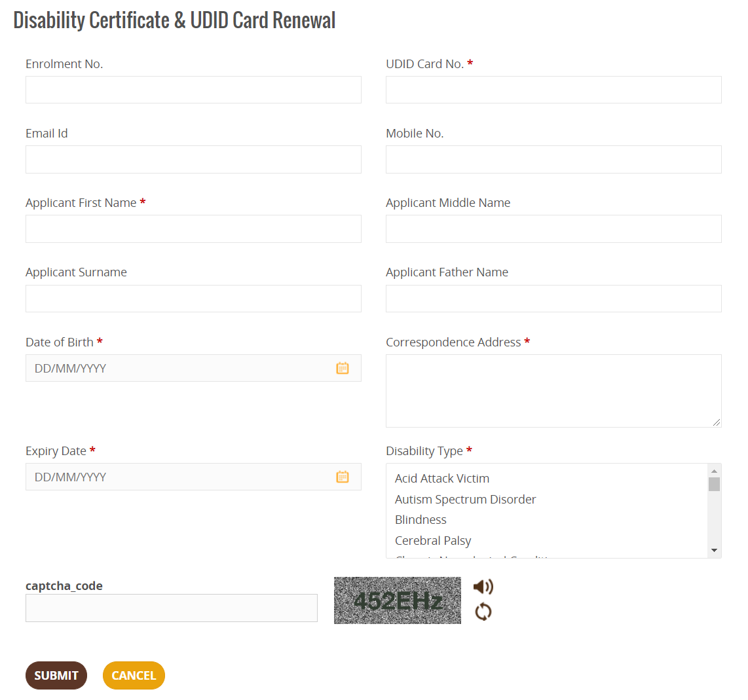Open the Date of Birth calendar picker

[342, 368]
